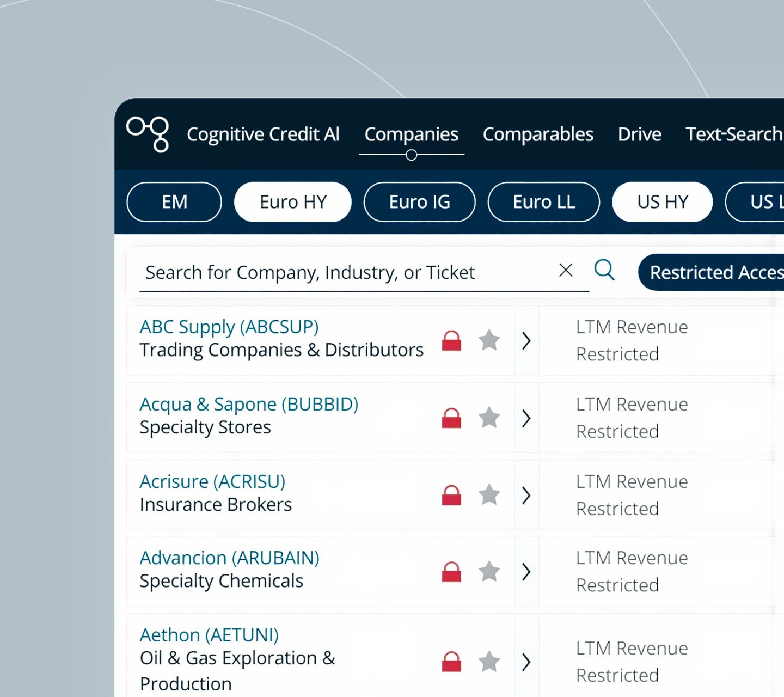784x697 pixels.
Task: Click the red lock icon for Acrisure
Action: pos(451,495)
